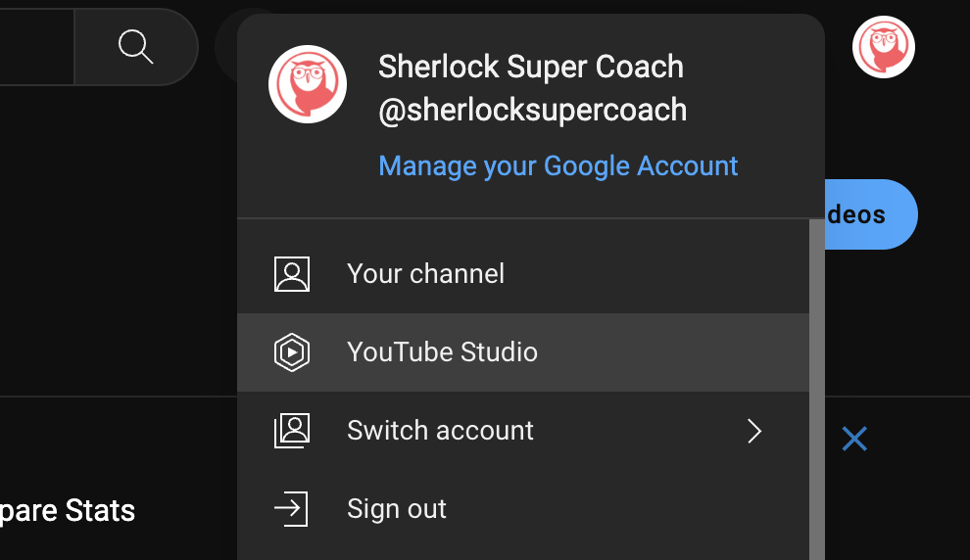Select the Your channel menu label

425,274
